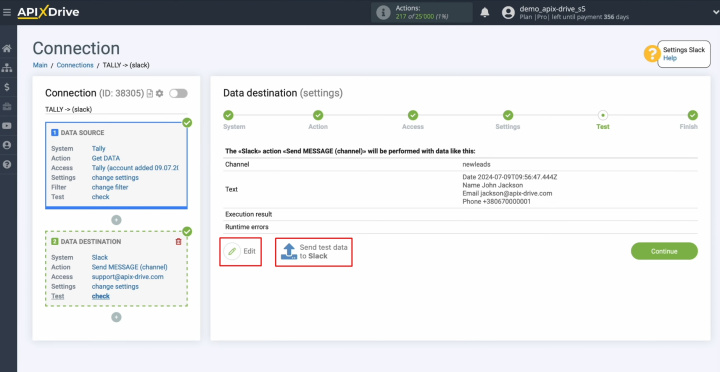Go to Action step in progress
This screenshot has width=720, height=372.
pos(318,115)
